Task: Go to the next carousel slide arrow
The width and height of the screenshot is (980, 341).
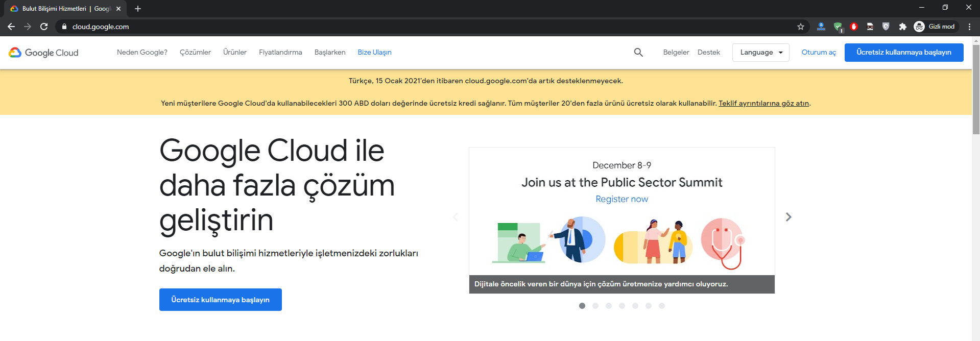Action: [788, 217]
